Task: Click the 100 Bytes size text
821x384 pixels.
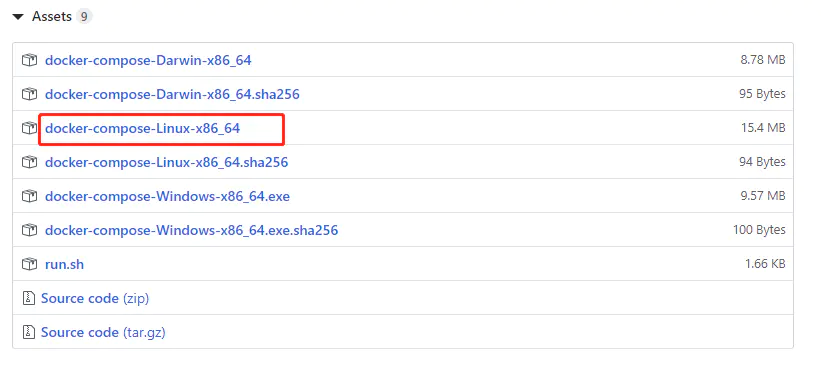Action: [x=759, y=230]
